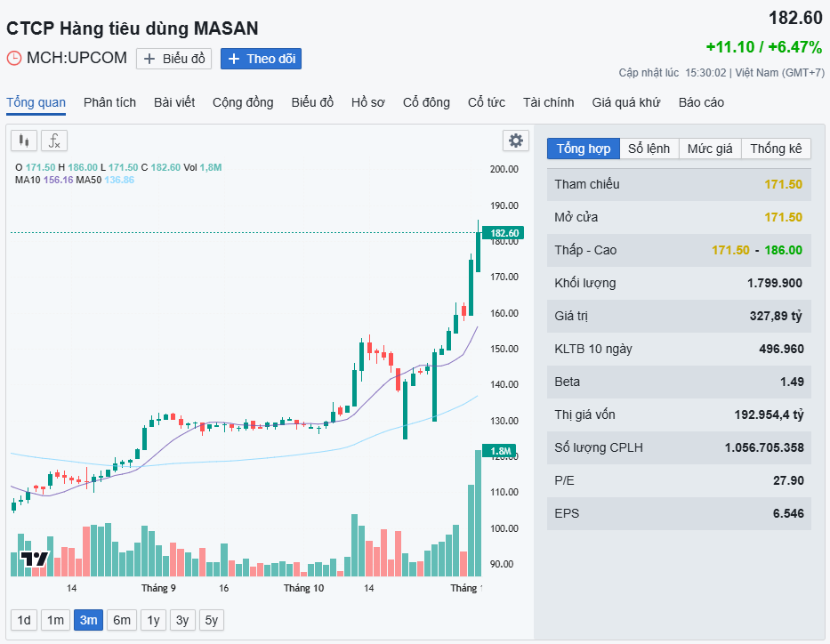Open the Phân tích tab
Image resolution: width=830 pixels, height=644 pixels.
pyautogui.click(x=110, y=102)
